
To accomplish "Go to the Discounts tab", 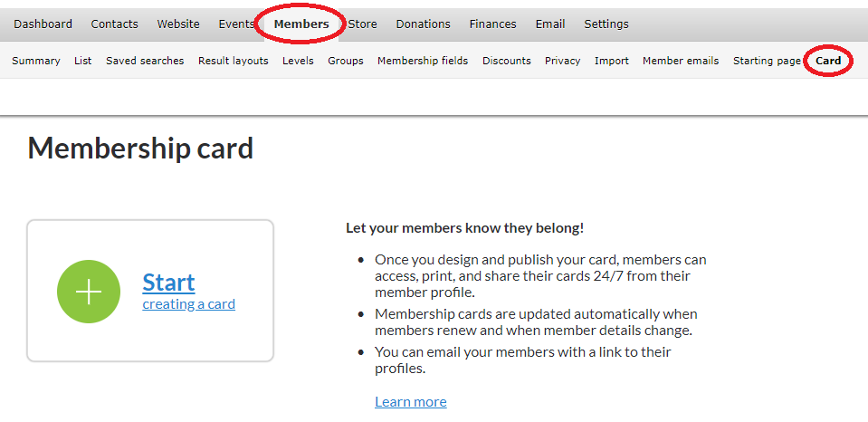I will [x=507, y=61].
